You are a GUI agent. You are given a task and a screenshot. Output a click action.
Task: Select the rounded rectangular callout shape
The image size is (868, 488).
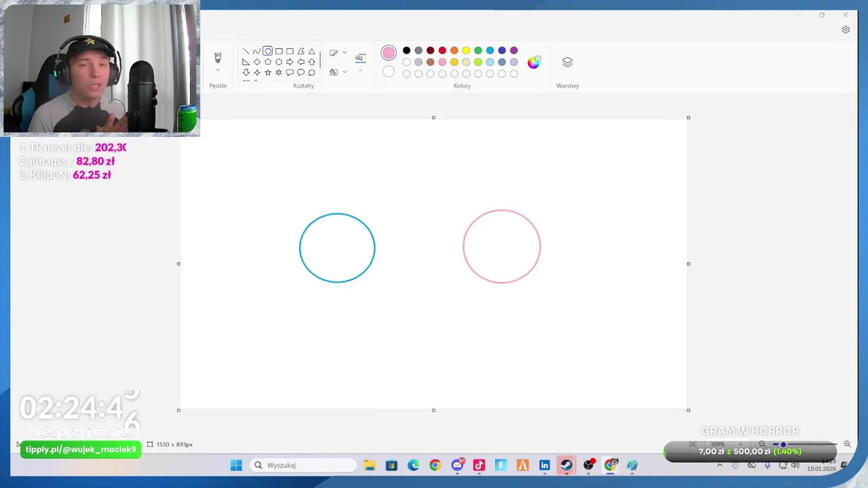click(x=290, y=73)
